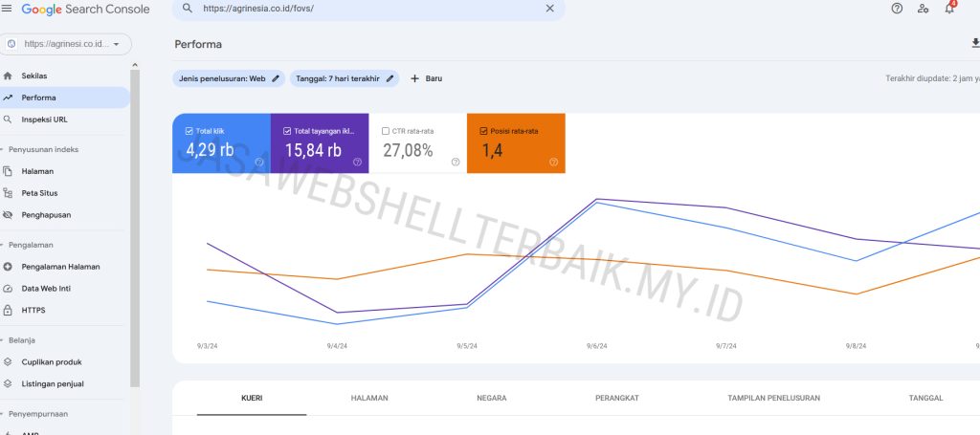Screen dimensions: 980x435
Task: Enable the CTR rata-rata metric
Action: click(x=386, y=131)
